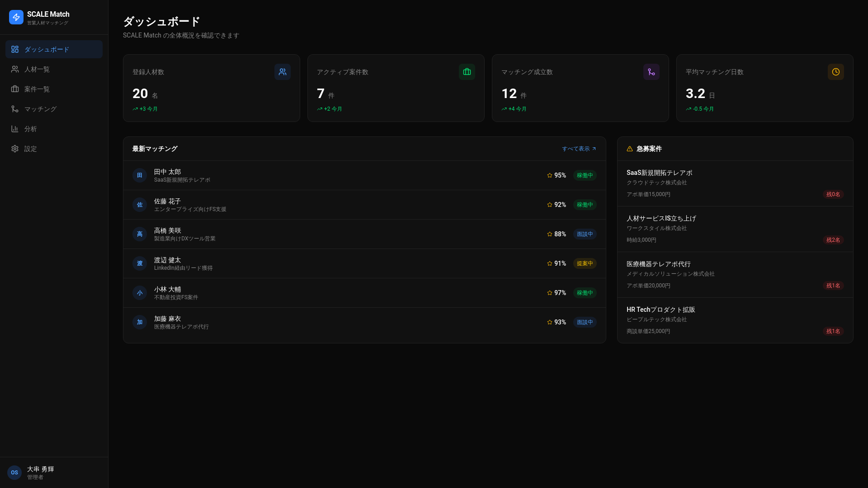This screenshot has height=488, width=868.
Task: Click the 渡 avatar for 渡辺 健太
Action: pos(140,263)
